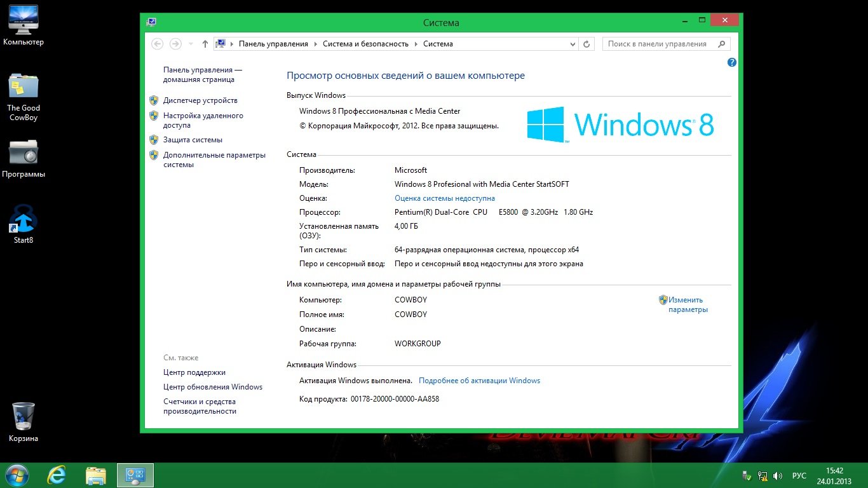Click the Оценка системы недоступна link
Image resolution: width=868 pixels, height=488 pixels.
[x=445, y=198]
